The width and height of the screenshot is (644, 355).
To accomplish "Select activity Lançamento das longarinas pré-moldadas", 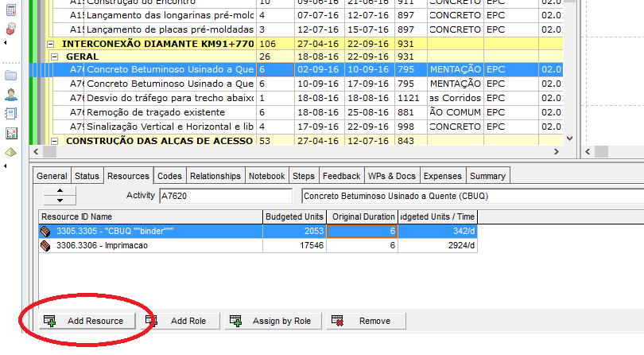I will point(170,15).
